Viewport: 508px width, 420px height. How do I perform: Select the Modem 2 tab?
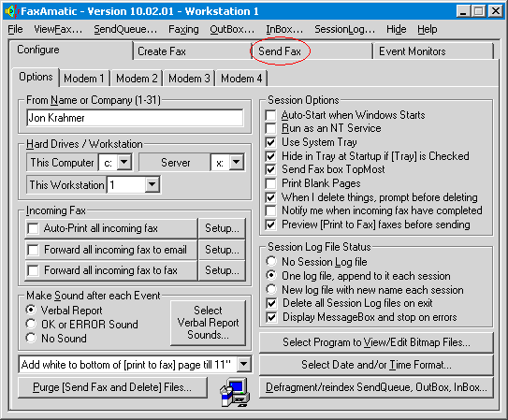(x=137, y=79)
